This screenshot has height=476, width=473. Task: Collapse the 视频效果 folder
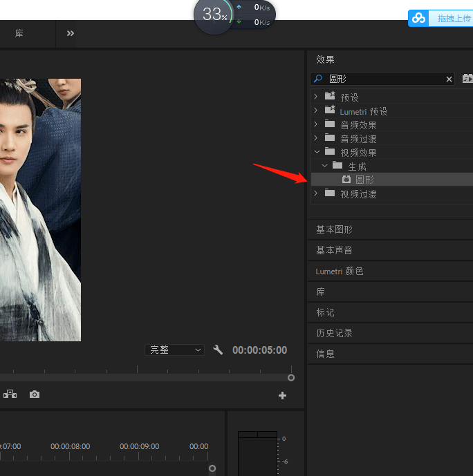click(316, 152)
